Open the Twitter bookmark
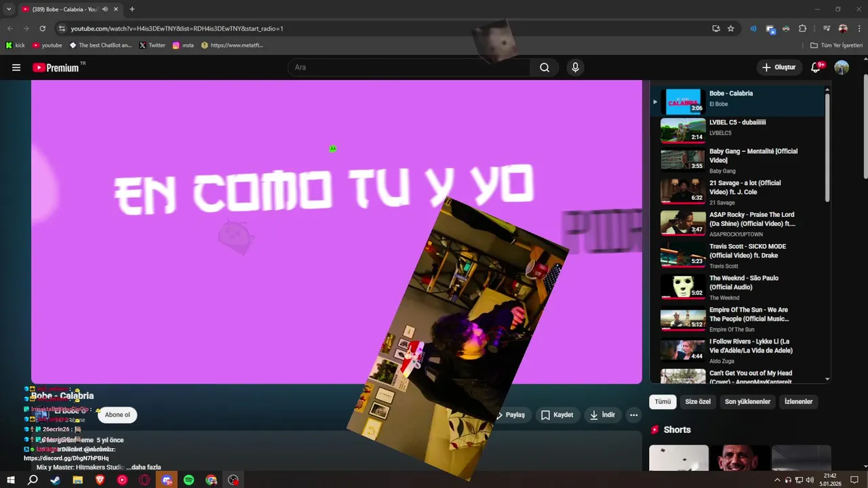Screen dimensions: 868x488 152,45
